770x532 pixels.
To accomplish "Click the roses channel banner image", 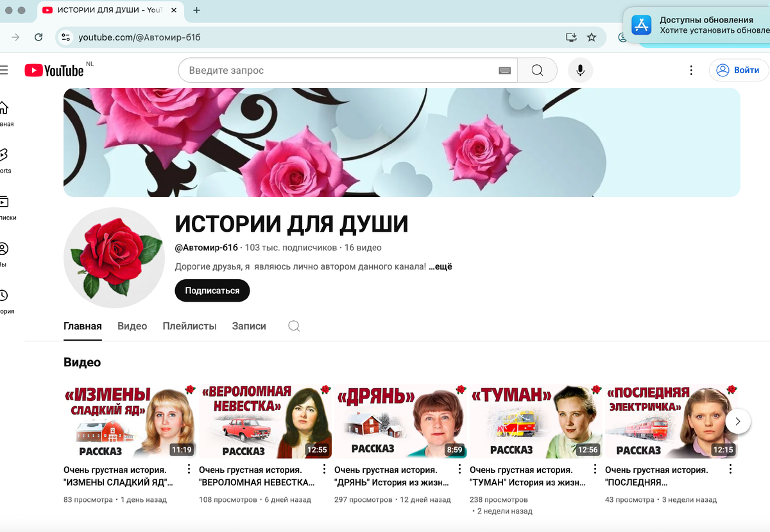I will pyautogui.click(x=402, y=142).
